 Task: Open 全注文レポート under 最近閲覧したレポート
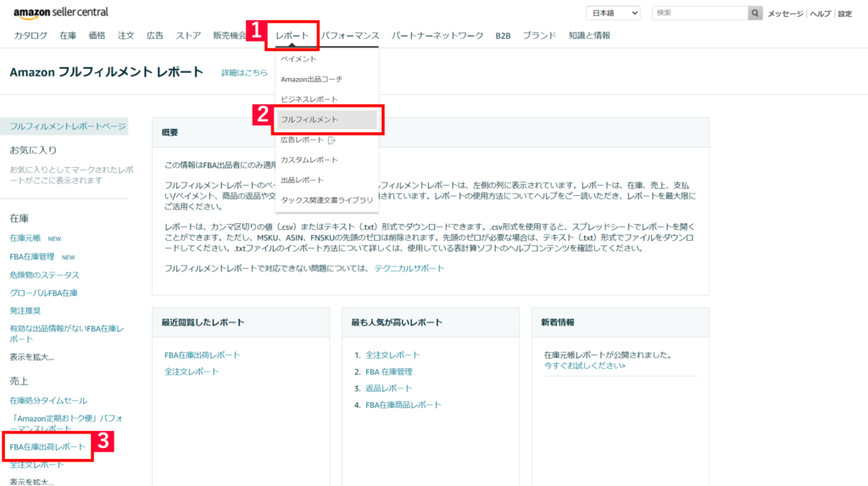(x=192, y=371)
